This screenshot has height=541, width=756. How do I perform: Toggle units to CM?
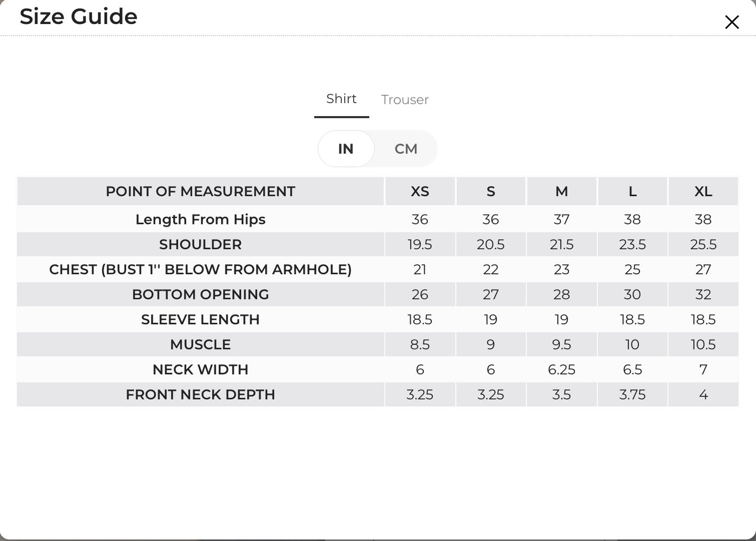pyautogui.click(x=406, y=149)
